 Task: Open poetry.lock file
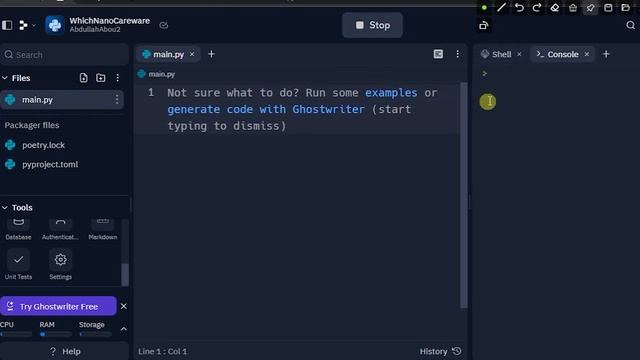pos(43,145)
